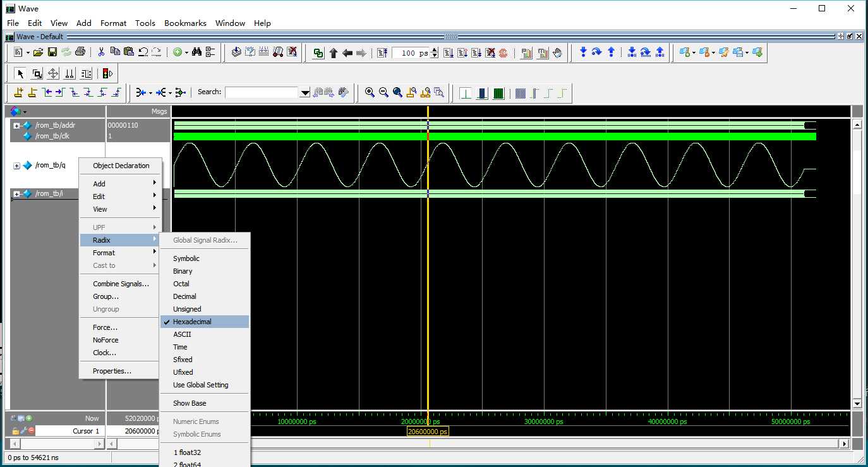Select Use Global Setting radix
The height and width of the screenshot is (467, 868).
pyautogui.click(x=205, y=385)
